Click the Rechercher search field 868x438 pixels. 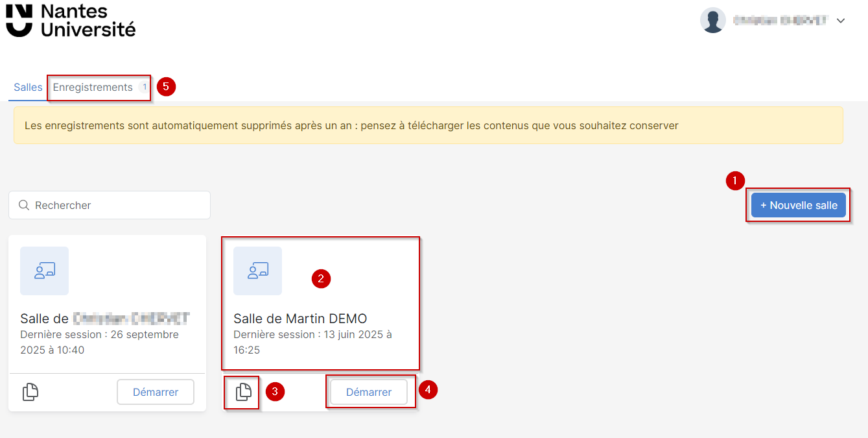coord(117,205)
